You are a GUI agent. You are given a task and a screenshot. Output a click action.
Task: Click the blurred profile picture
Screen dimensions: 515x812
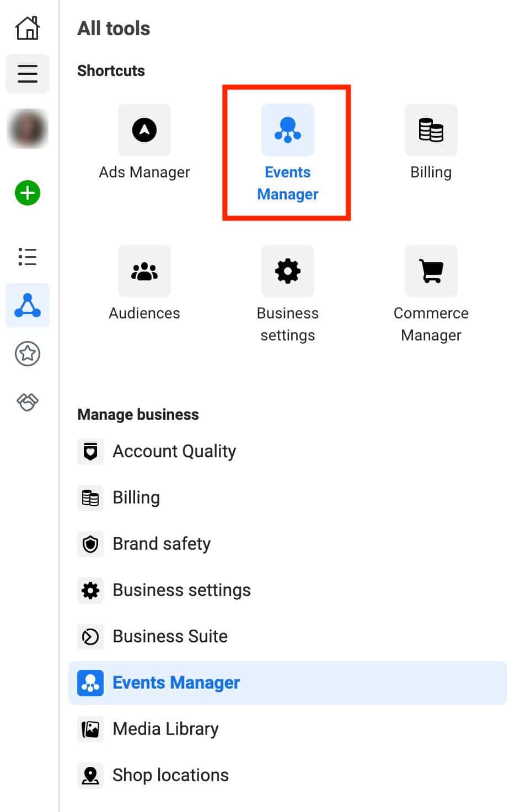27,128
